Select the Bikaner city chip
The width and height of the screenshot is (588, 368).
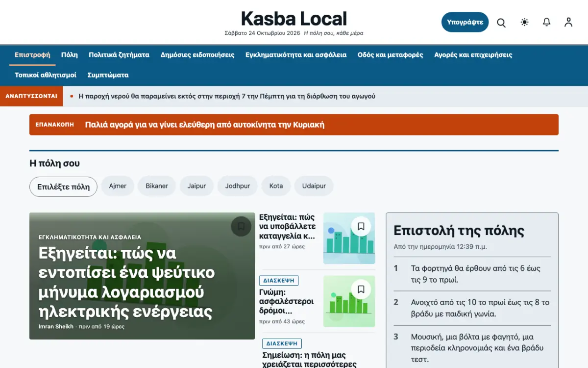(157, 186)
